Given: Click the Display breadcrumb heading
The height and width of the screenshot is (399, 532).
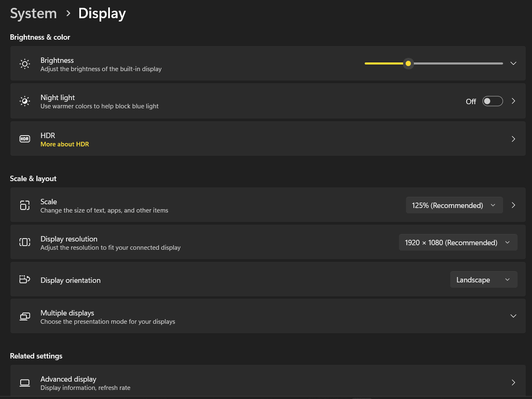Looking at the screenshot, I should (102, 13).
